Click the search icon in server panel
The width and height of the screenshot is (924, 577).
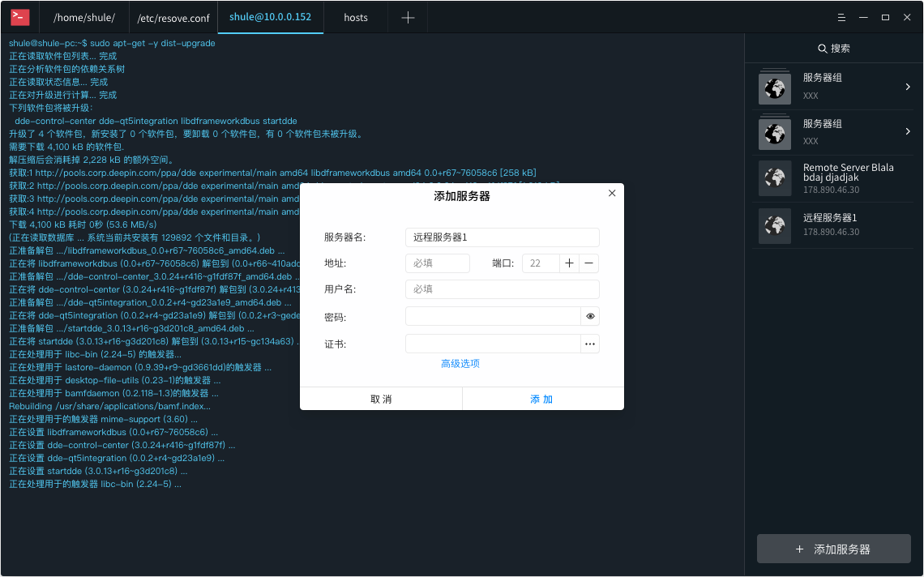click(x=823, y=49)
